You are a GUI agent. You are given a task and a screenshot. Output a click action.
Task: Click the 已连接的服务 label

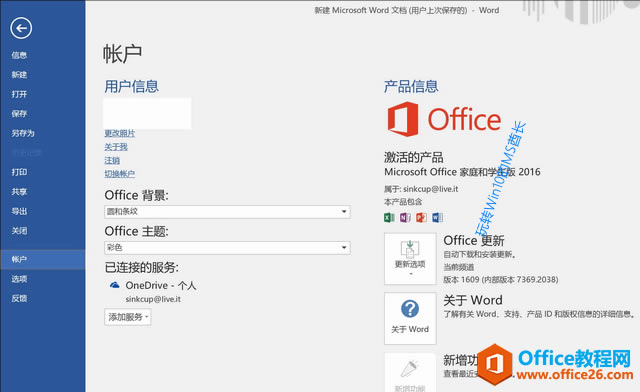coord(142,267)
